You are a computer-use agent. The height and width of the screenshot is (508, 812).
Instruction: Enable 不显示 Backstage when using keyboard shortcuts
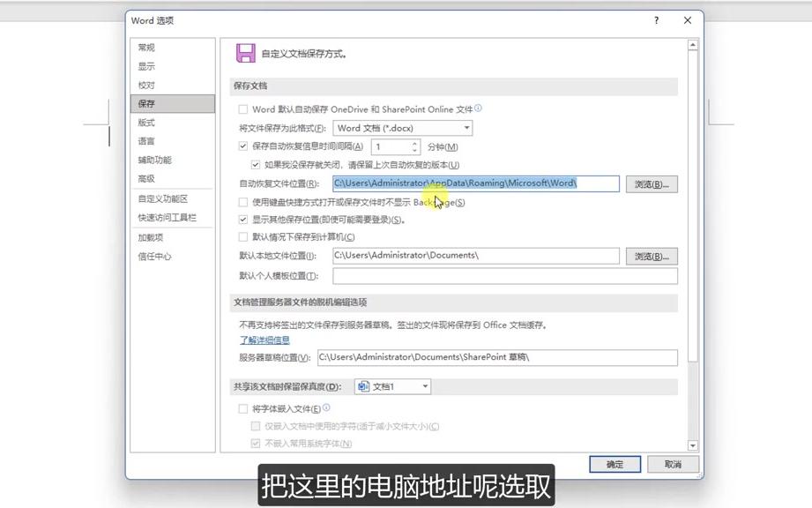click(x=242, y=202)
